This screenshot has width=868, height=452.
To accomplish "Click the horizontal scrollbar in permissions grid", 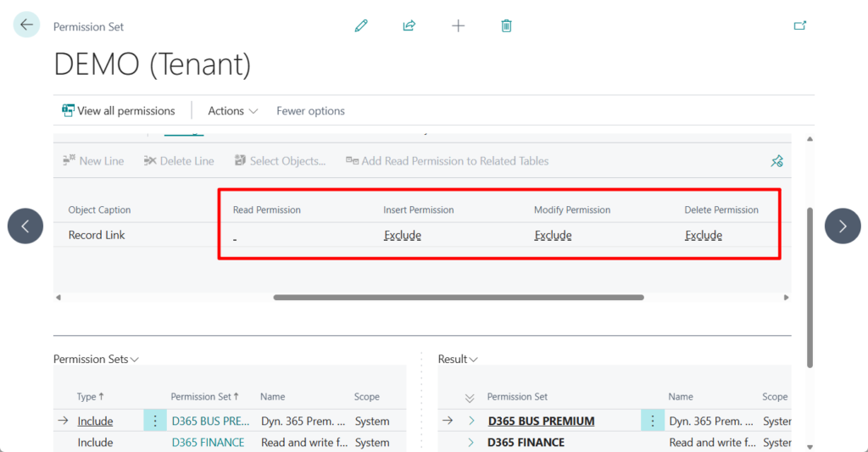I will point(458,298).
